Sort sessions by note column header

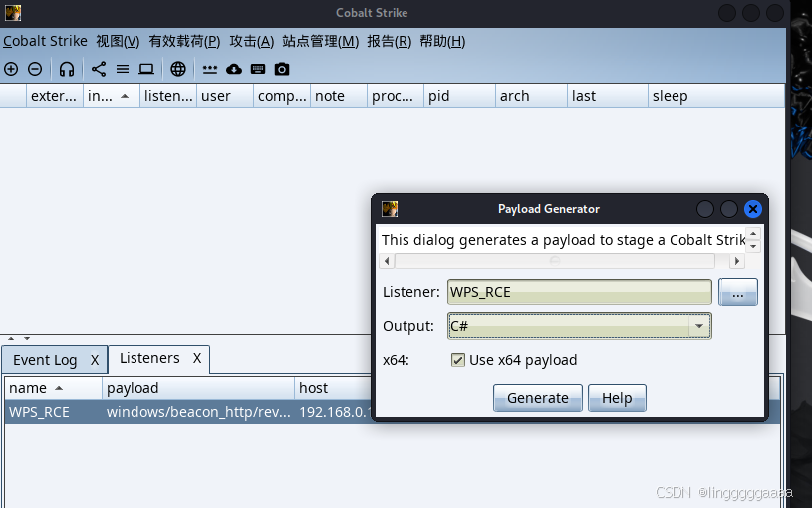coord(339,96)
